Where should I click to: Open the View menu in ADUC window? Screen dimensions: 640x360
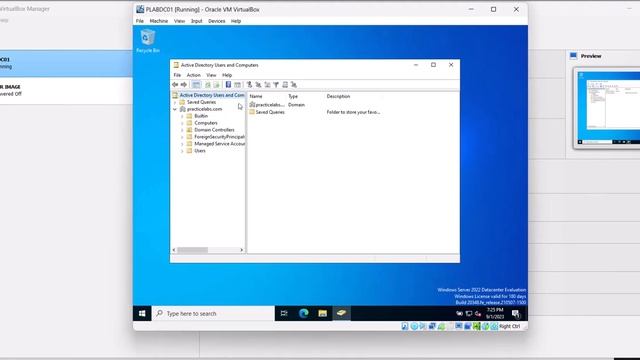[211, 75]
